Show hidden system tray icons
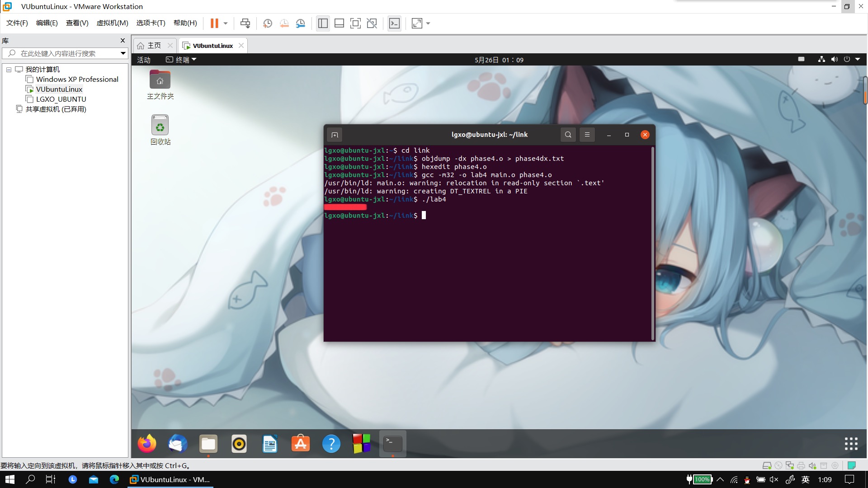Image resolution: width=868 pixels, height=488 pixels. tap(720, 479)
